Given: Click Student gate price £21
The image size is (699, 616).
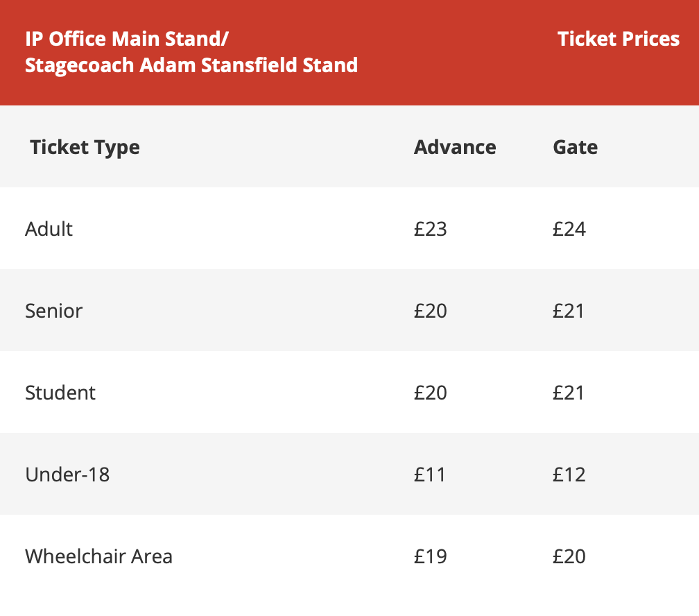Looking at the screenshot, I should 569,393.
